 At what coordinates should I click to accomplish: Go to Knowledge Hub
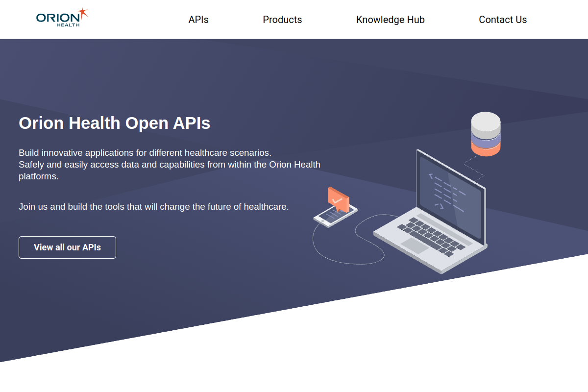point(391,20)
